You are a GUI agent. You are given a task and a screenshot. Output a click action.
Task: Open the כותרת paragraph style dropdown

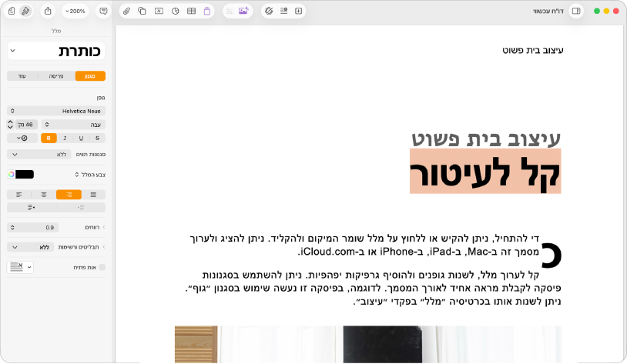click(x=56, y=51)
